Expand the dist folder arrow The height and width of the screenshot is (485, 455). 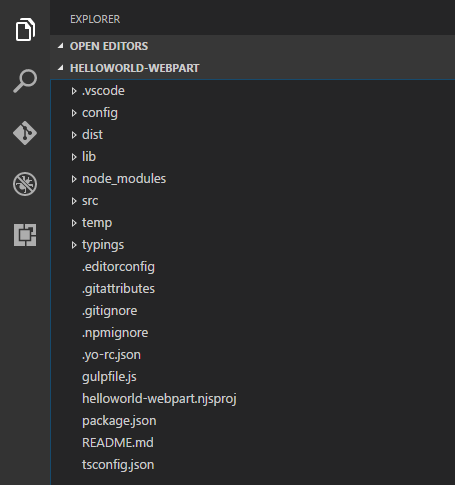74,135
